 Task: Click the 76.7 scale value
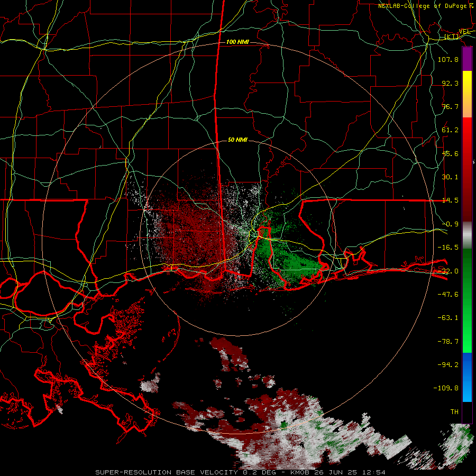coord(450,106)
